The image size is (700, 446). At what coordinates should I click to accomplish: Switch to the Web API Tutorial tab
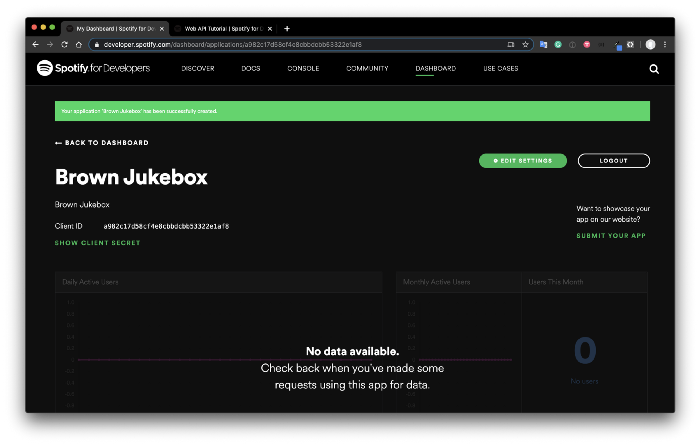(222, 29)
